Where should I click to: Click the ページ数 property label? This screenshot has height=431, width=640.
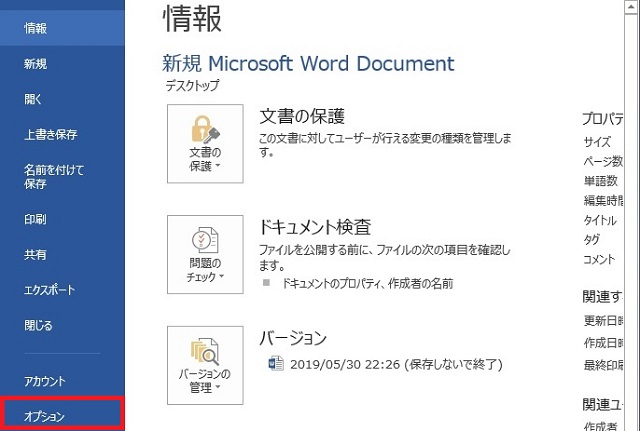(603, 161)
